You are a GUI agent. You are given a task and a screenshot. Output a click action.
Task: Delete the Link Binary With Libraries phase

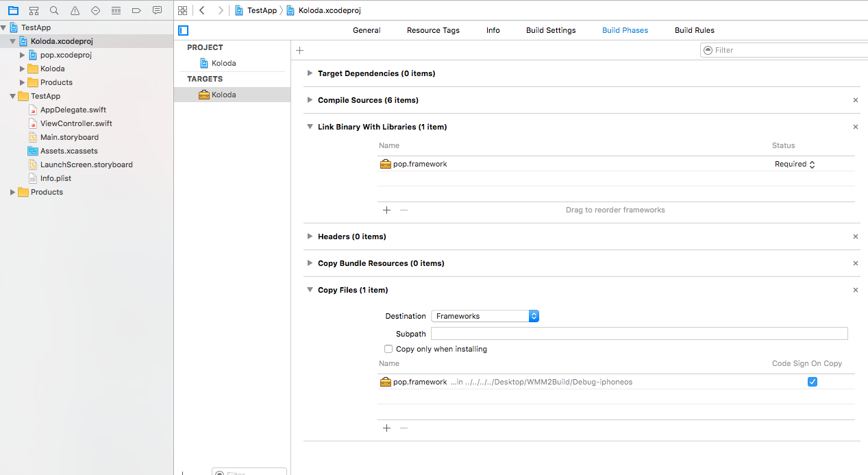click(855, 127)
